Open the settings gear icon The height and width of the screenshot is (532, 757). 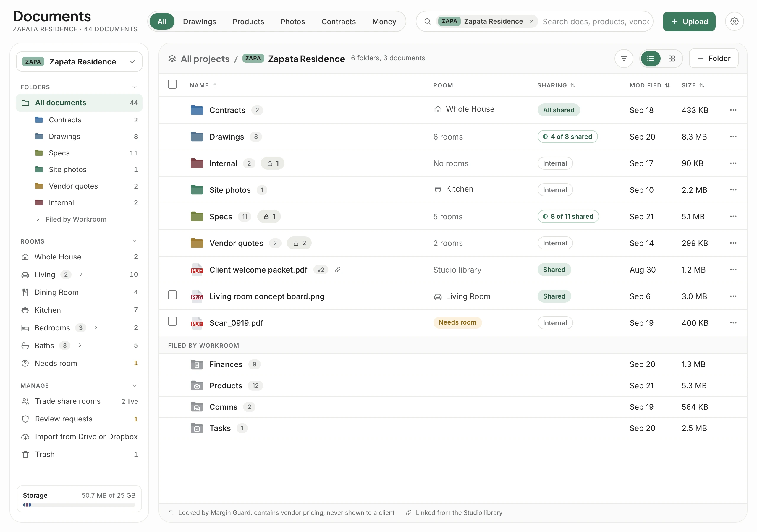pyautogui.click(x=734, y=21)
